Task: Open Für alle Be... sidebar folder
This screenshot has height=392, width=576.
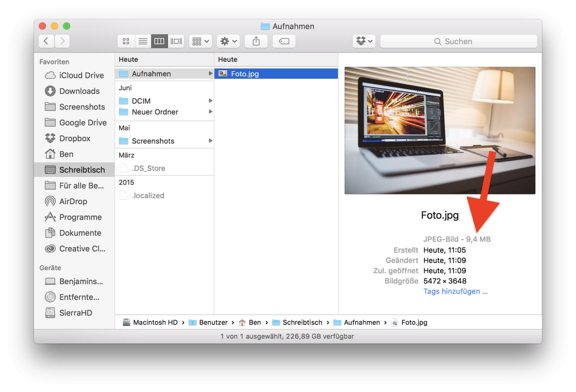Action: (74, 185)
